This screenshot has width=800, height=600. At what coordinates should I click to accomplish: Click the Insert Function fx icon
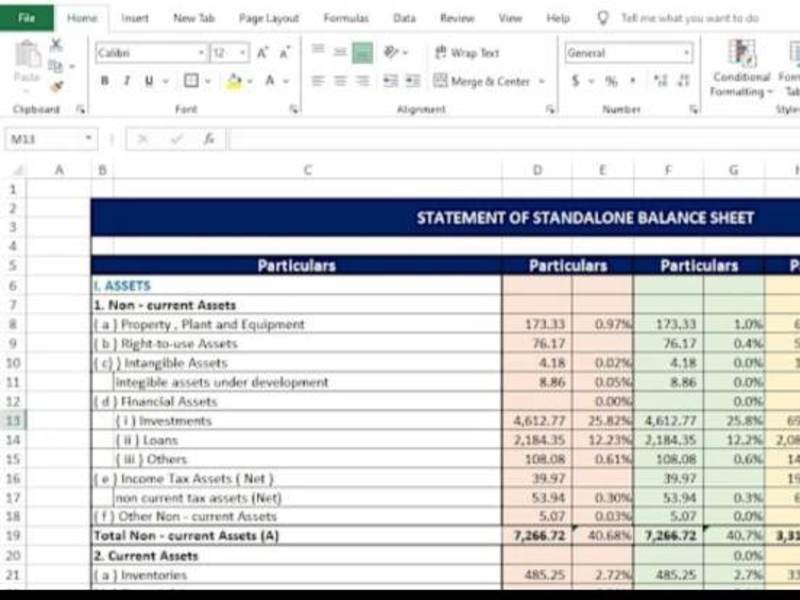click(x=209, y=139)
